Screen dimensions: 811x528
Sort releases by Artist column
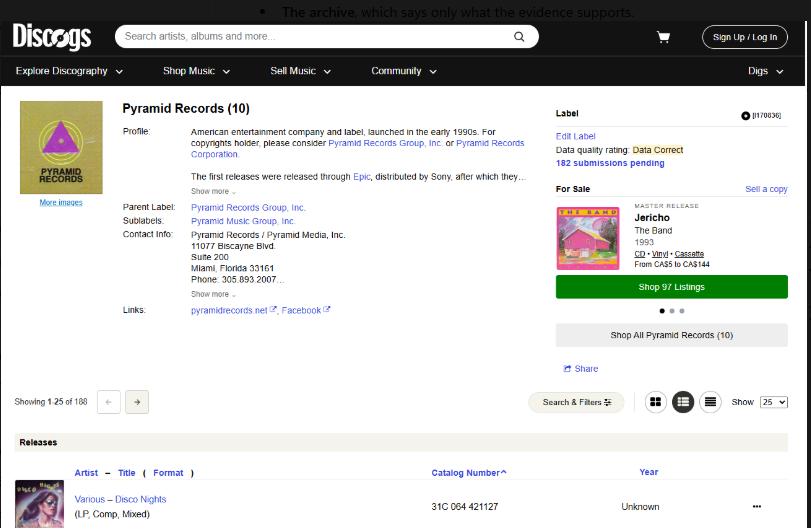[x=86, y=473]
